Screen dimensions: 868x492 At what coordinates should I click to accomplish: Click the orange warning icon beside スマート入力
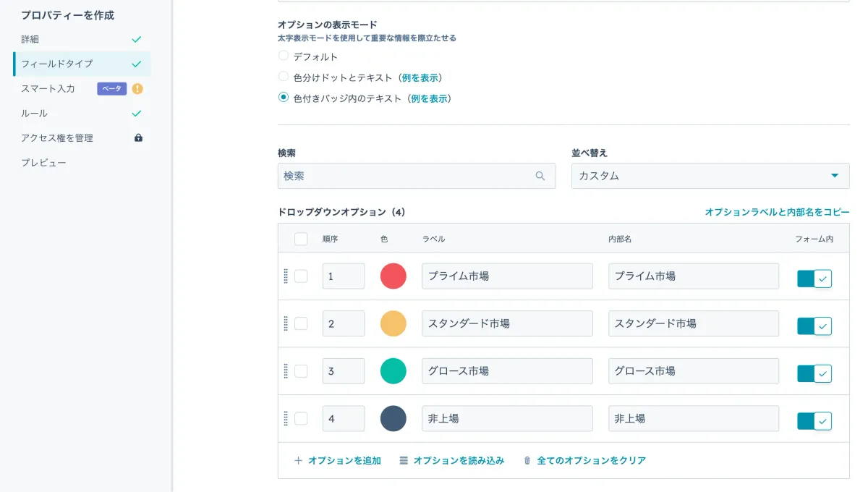[x=137, y=88]
